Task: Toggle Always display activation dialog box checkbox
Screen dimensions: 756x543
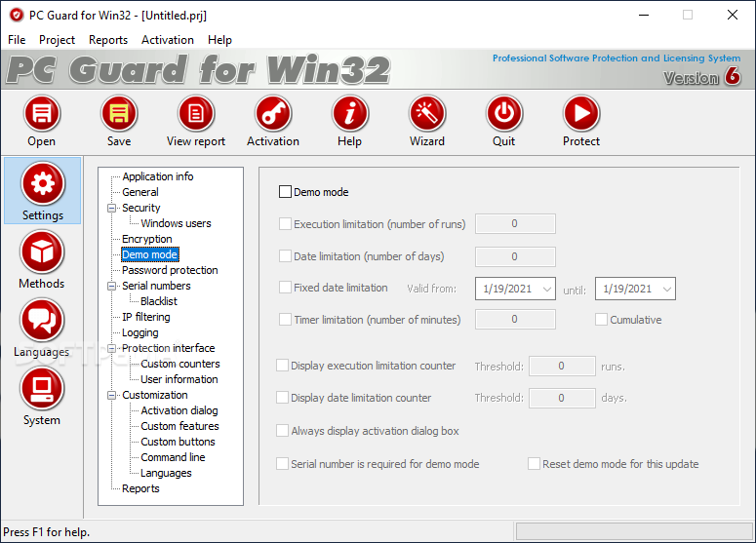Action: pos(282,430)
